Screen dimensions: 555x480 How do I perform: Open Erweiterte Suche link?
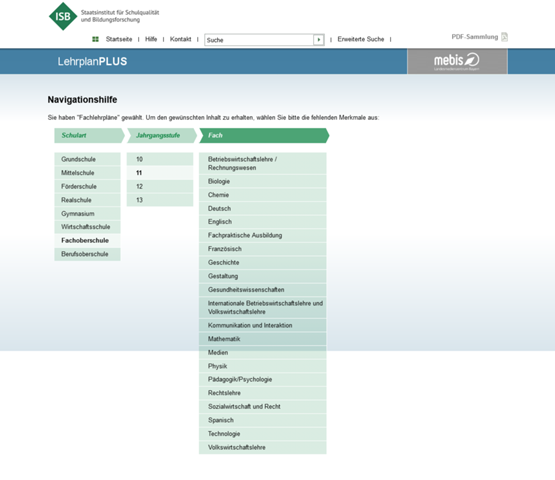tap(361, 39)
